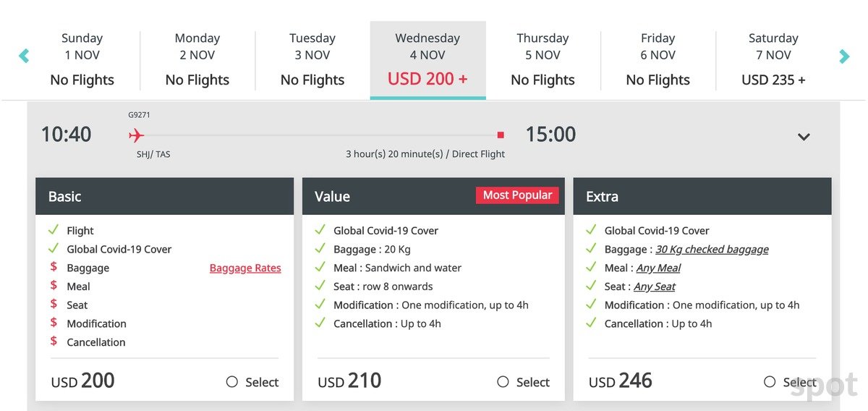Open the Any Seat option details
The width and height of the screenshot is (868, 411).
point(655,287)
